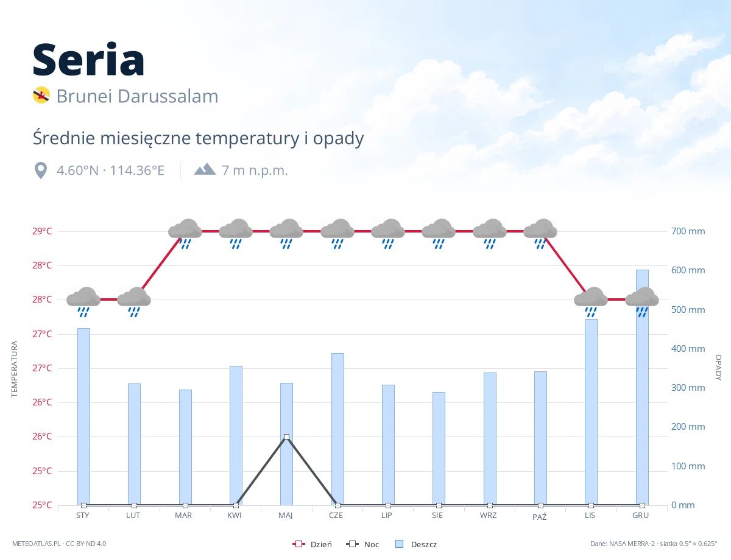The width and height of the screenshot is (731, 560).
Task: Click the CZE rainfall bar
Action: click(x=337, y=429)
